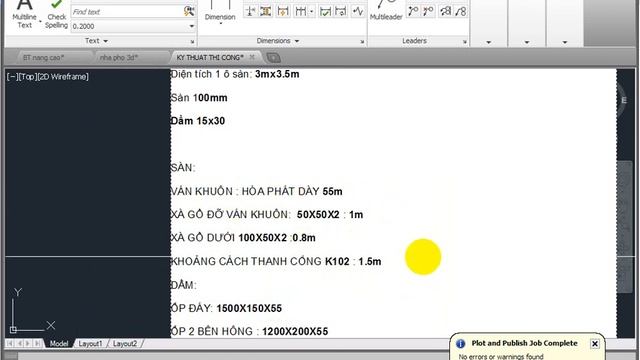This screenshot has width=640, height=360.
Task: Click the 'XÀ GỒ DƯỚI 100X50X2' line
Action: [x=243, y=238]
